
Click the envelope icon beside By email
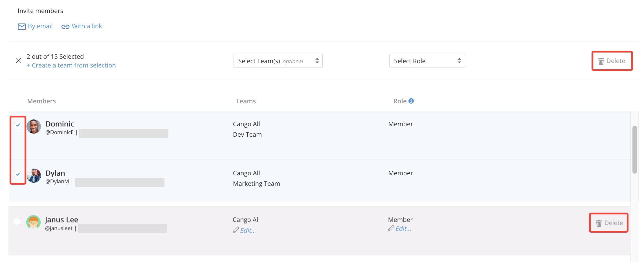[x=21, y=27]
